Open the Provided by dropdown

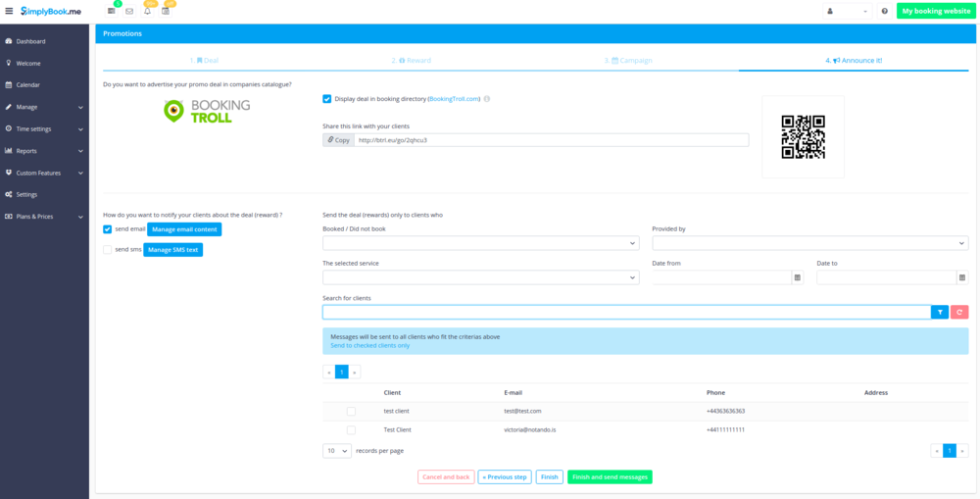(x=809, y=243)
